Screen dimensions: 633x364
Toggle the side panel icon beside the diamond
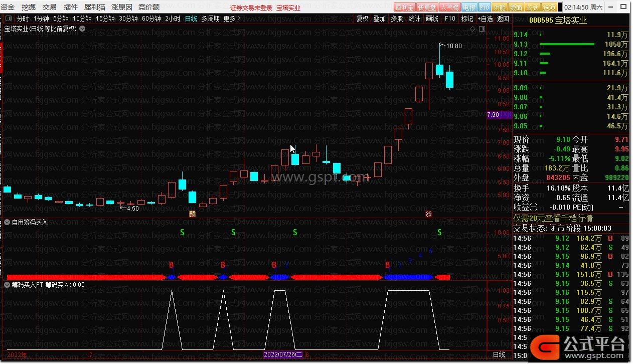pos(483,29)
